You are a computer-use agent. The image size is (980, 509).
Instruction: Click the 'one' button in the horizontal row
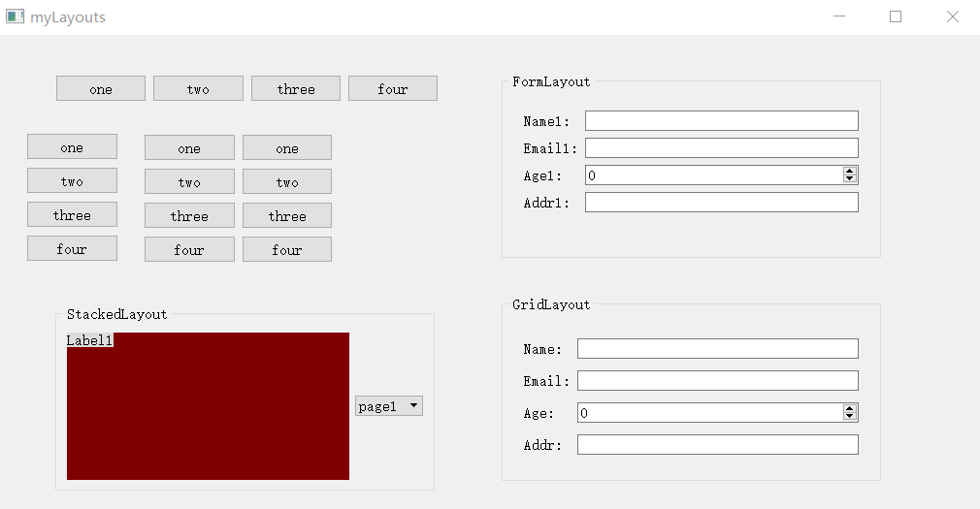pos(101,88)
